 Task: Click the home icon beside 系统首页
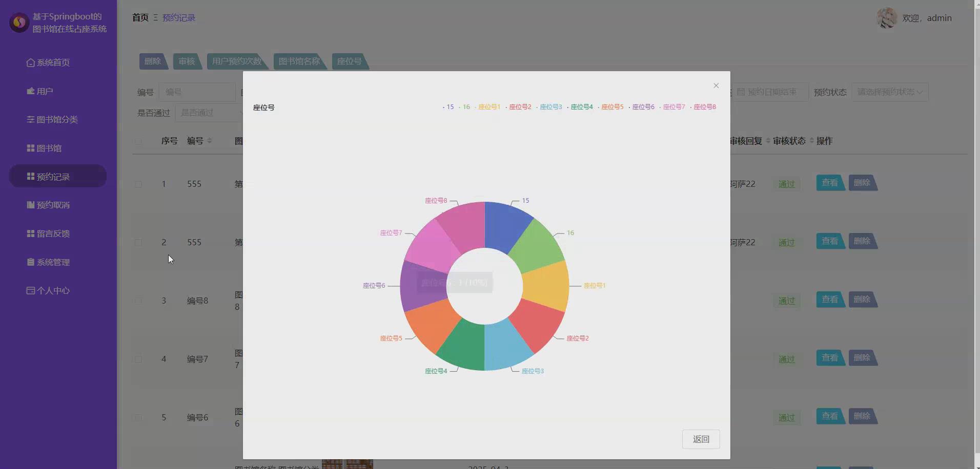pos(31,62)
